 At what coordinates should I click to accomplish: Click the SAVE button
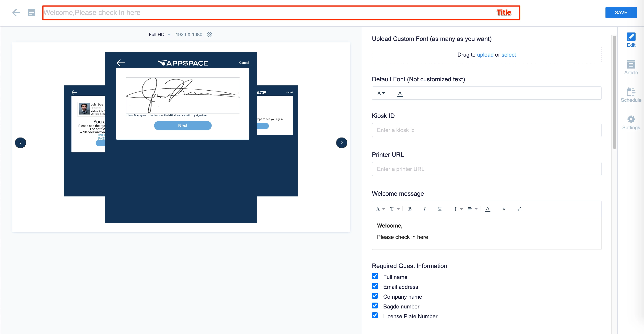point(621,13)
